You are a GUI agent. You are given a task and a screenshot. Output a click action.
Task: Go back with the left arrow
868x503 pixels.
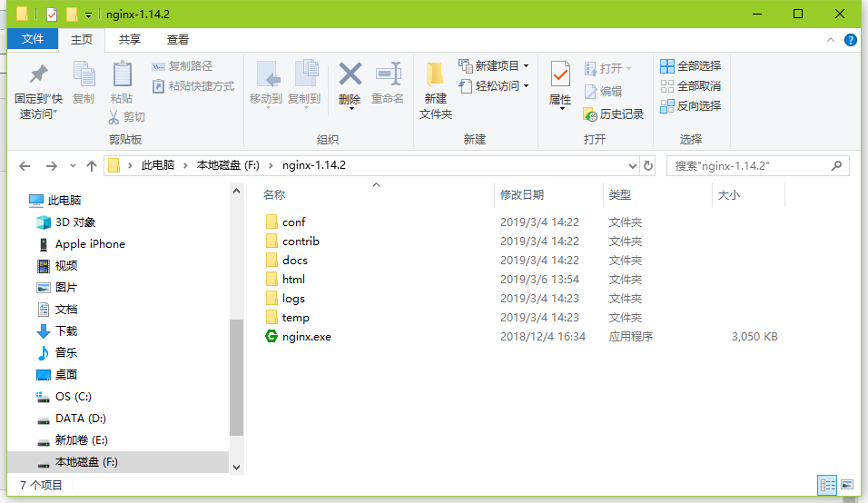(25, 166)
